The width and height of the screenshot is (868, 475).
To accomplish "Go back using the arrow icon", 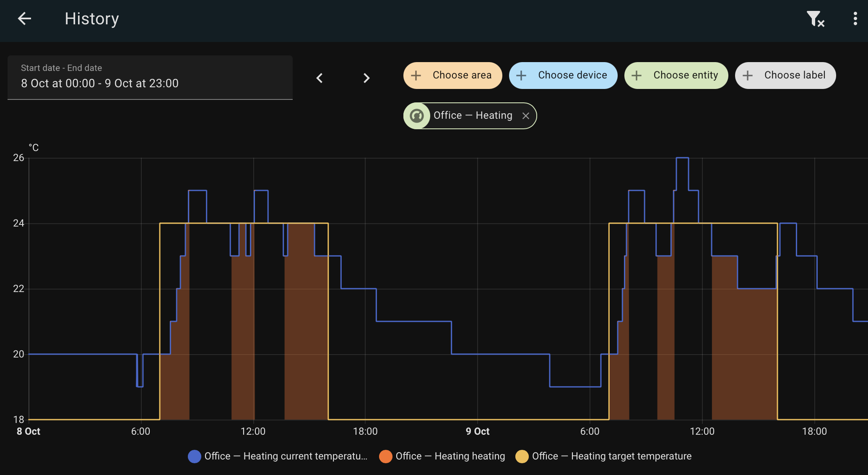I will (24, 18).
